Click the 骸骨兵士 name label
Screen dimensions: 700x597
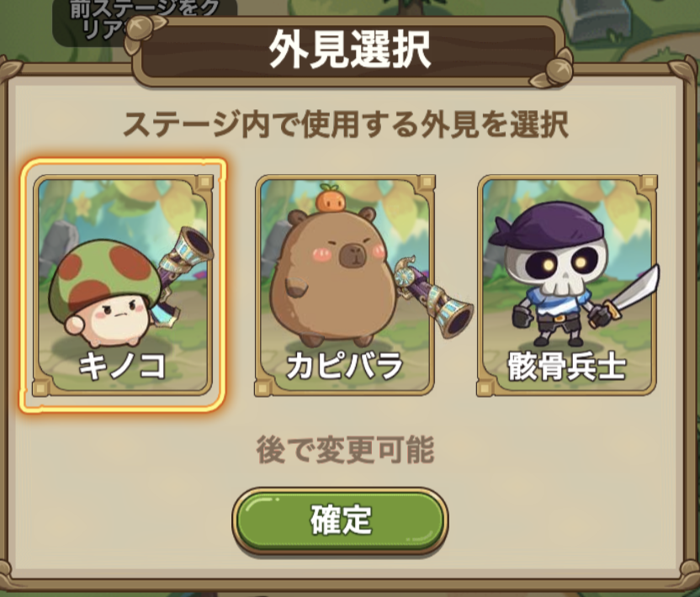[566, 367]
